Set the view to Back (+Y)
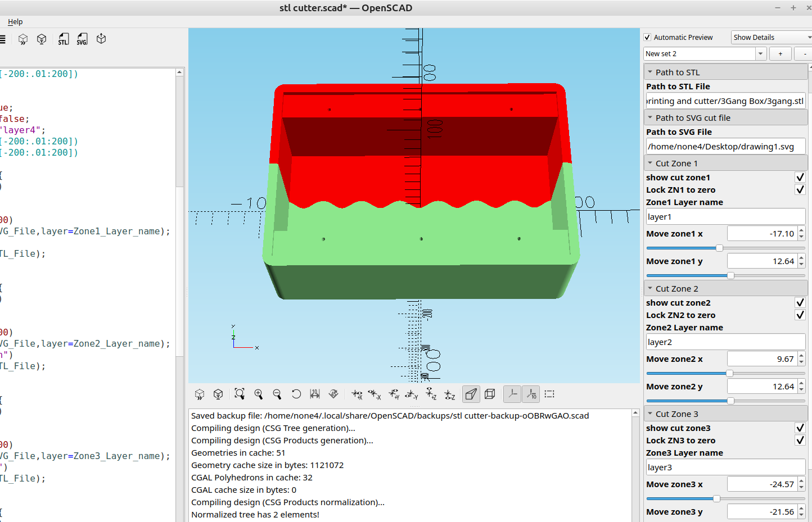812x522 pixels. pos(394,394)
